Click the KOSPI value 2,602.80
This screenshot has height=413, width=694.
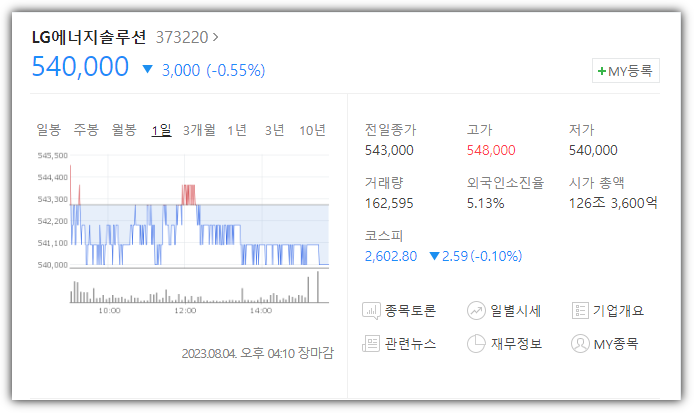[x=391, y=256]
